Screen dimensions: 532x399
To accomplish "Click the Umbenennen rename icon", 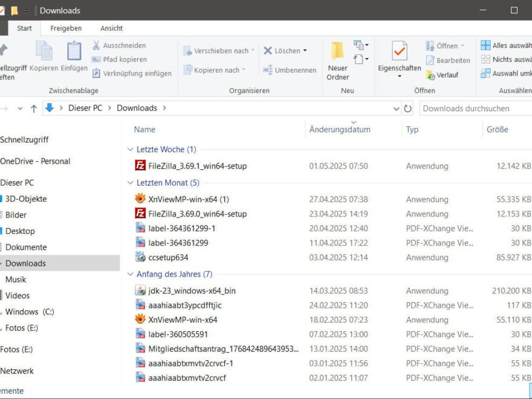I will 268,70.
